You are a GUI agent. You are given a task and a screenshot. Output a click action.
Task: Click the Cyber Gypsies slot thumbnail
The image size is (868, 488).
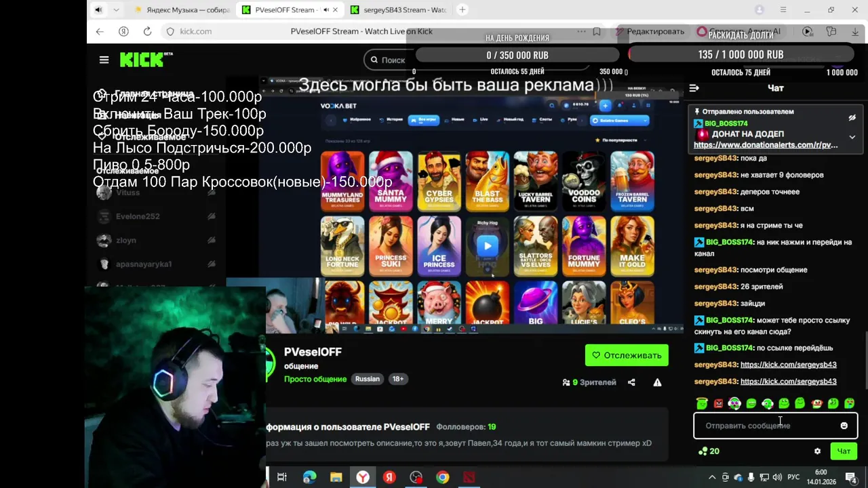(439, 181)
